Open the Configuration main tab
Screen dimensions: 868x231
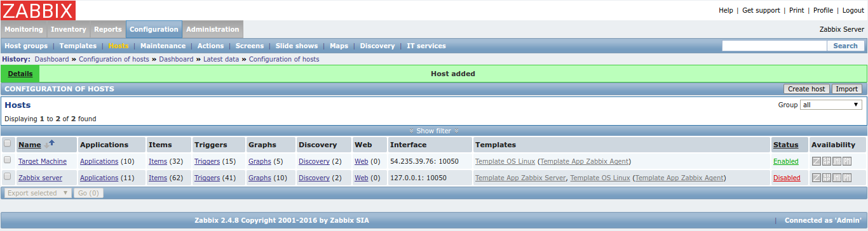[154, 29]
